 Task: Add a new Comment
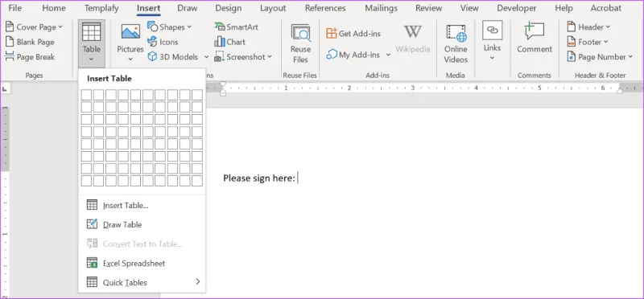pos(535,38)
